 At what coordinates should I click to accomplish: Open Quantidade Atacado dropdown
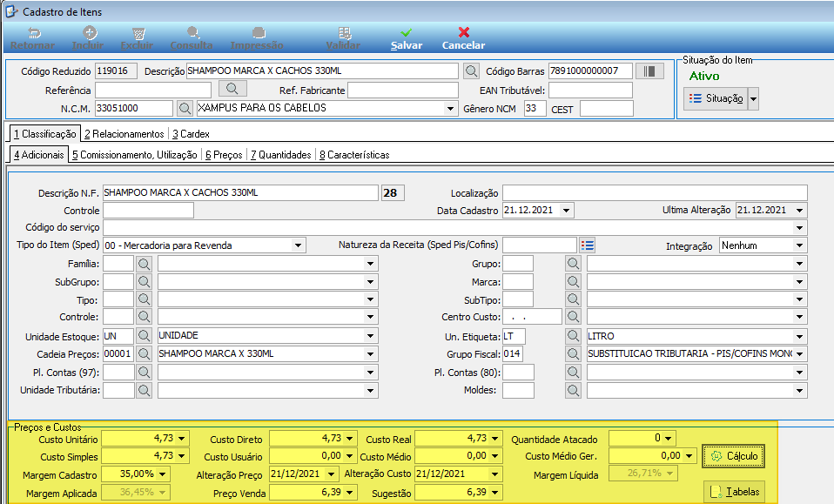pos(669,439)
